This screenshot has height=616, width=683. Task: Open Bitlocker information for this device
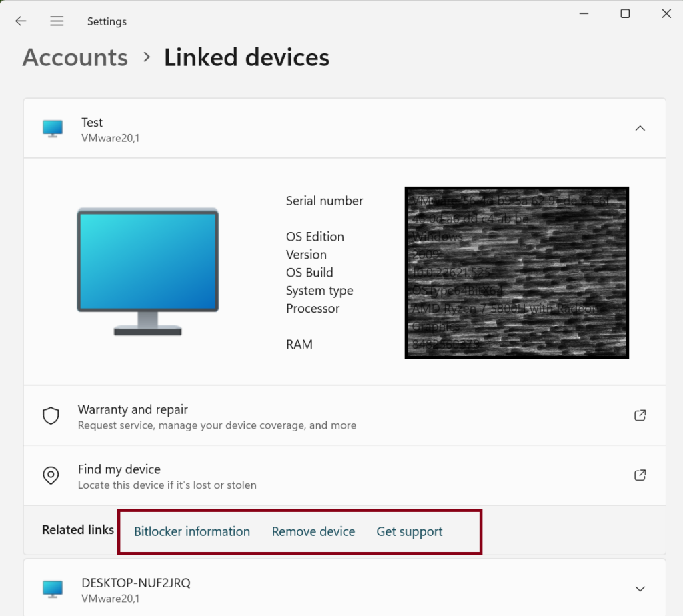(x=192, y=531)
